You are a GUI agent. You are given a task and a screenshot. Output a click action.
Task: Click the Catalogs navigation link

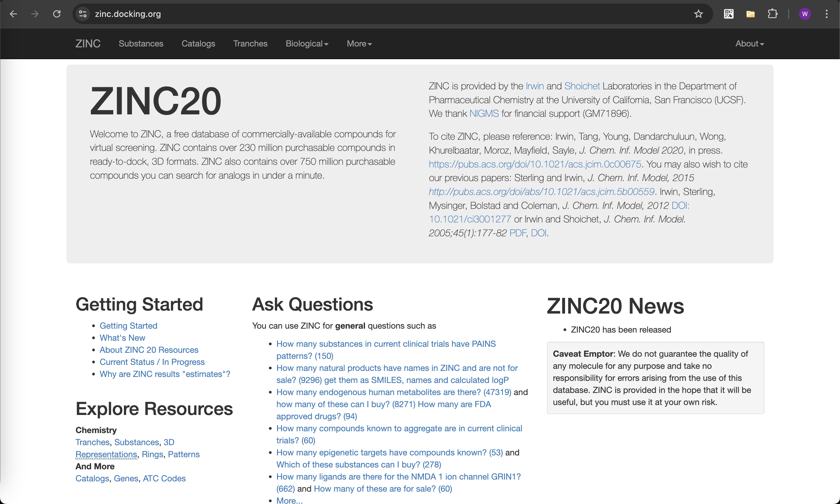198,43
